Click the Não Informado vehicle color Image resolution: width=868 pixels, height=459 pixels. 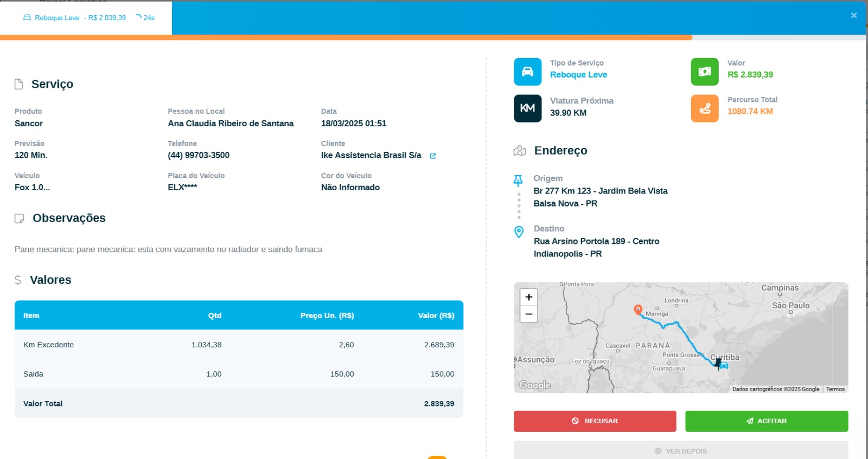(x=350, y=188)
